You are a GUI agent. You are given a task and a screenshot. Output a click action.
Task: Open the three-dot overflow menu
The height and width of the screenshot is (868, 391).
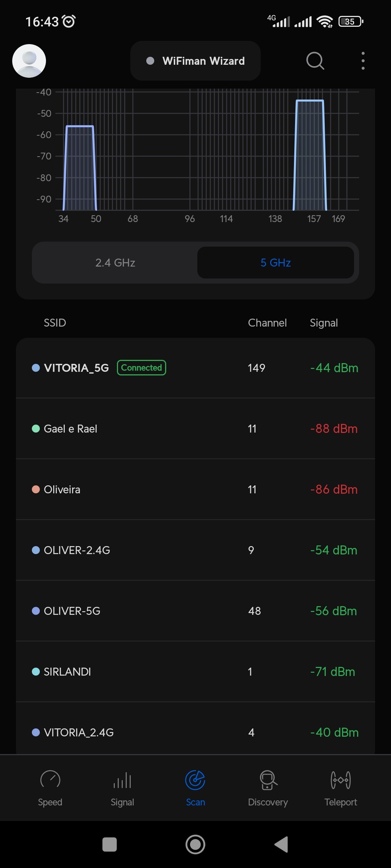[x=363, y=61]
